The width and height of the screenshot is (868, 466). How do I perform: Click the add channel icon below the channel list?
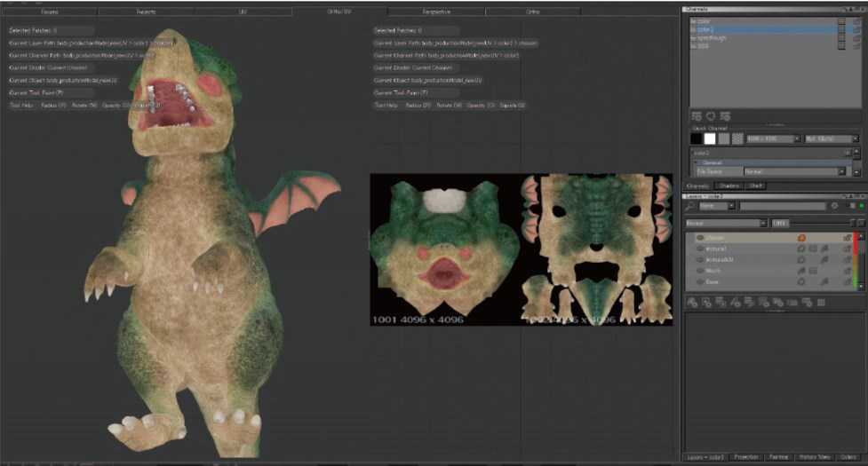pos(697,116)
